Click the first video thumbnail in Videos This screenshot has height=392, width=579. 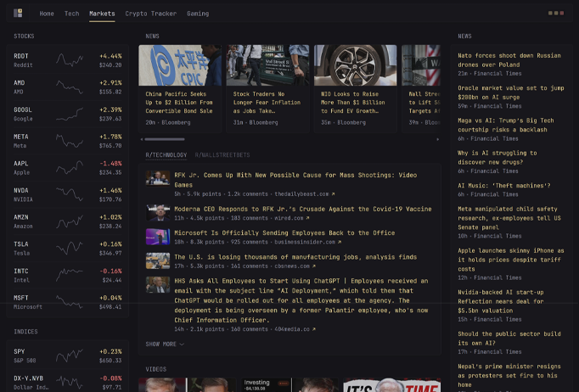[x=188, y=384]
